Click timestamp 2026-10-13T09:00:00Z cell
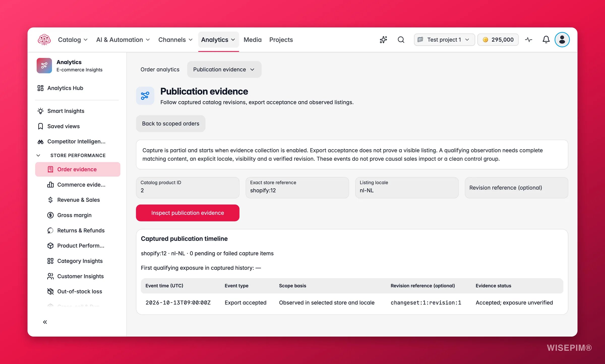 pyautogui.click(x=178, y=303)
